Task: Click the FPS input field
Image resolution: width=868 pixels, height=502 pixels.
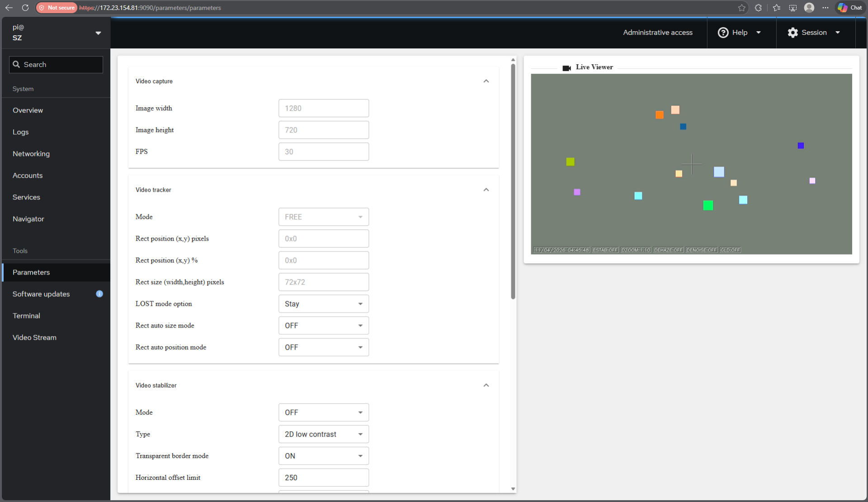Action: [323, 152]
